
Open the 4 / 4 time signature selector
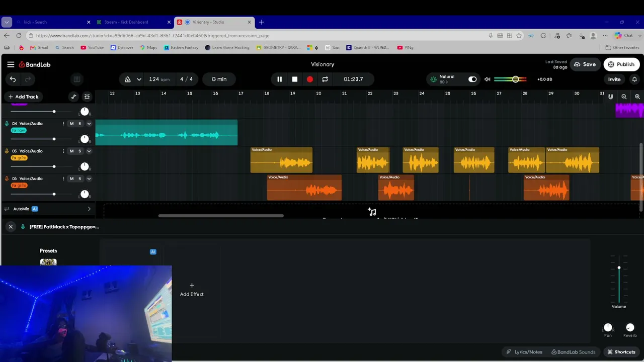tap(186, 79)
